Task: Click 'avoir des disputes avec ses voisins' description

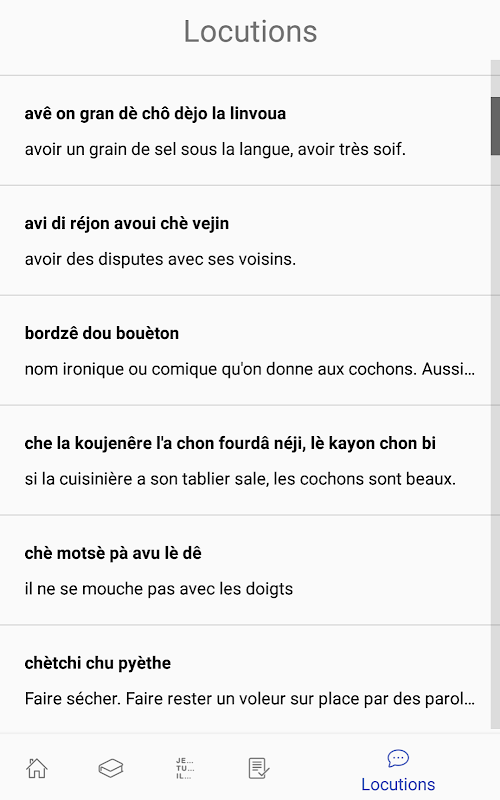Action: pos(160,259)
